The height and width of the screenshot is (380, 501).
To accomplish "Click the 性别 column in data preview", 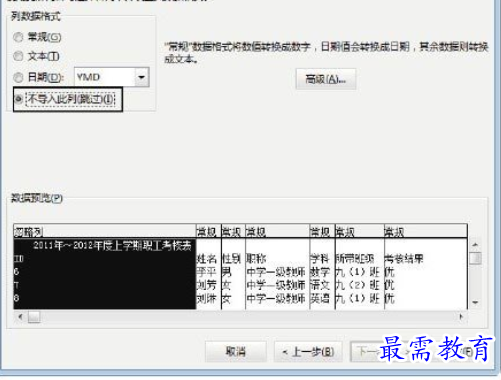I will point(231,259).
